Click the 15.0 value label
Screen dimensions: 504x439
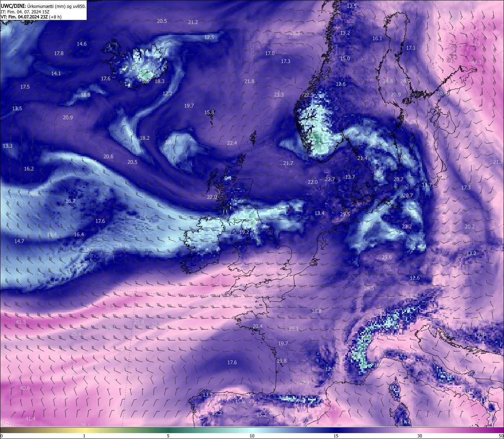[x=345, y=59]
